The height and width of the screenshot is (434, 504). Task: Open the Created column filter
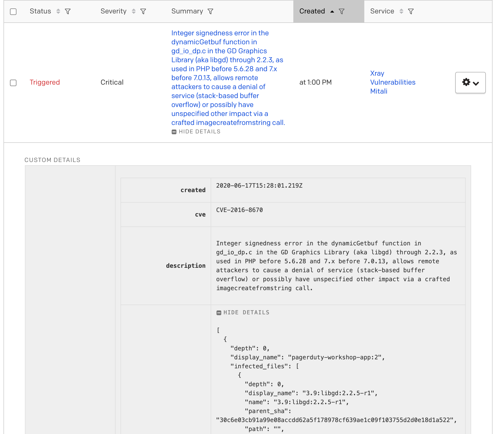[x=342, y=11]
